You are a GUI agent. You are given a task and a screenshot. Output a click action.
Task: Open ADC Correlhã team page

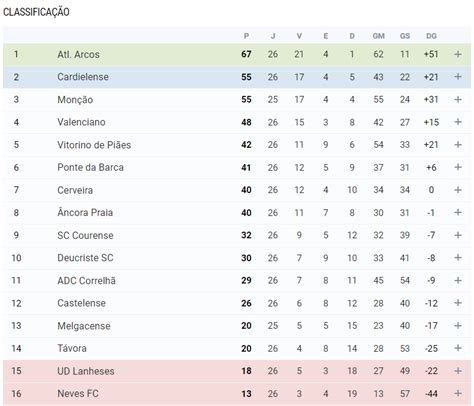pos(86,280)
